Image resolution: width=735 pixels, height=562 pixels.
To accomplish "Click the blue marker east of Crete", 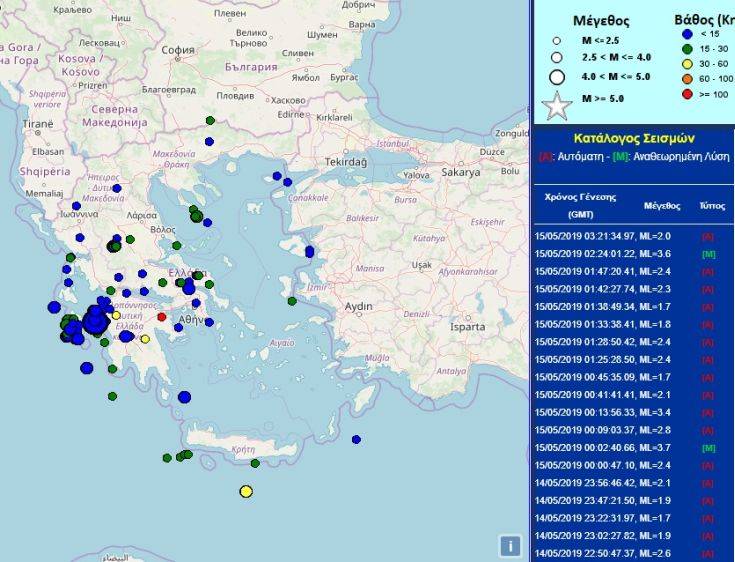I will coord(356,439).
